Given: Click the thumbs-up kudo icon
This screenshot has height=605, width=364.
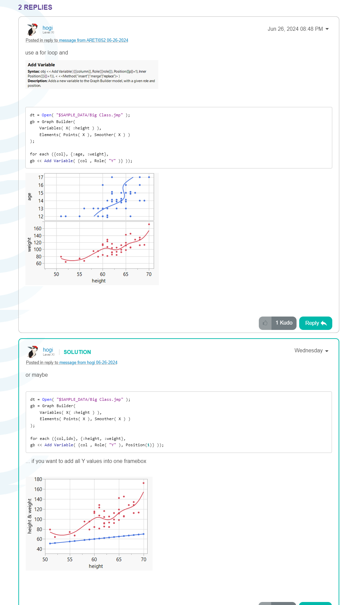Looking at the screenshot, I should tap(265, 323).
